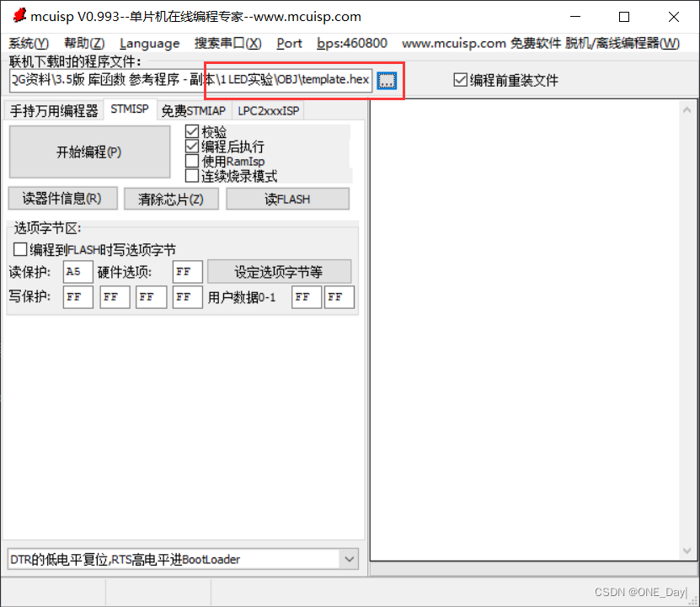Click the fourth 写保护 FF field
This screenshot has width=700, height=607.
click(x=188, y=297)
